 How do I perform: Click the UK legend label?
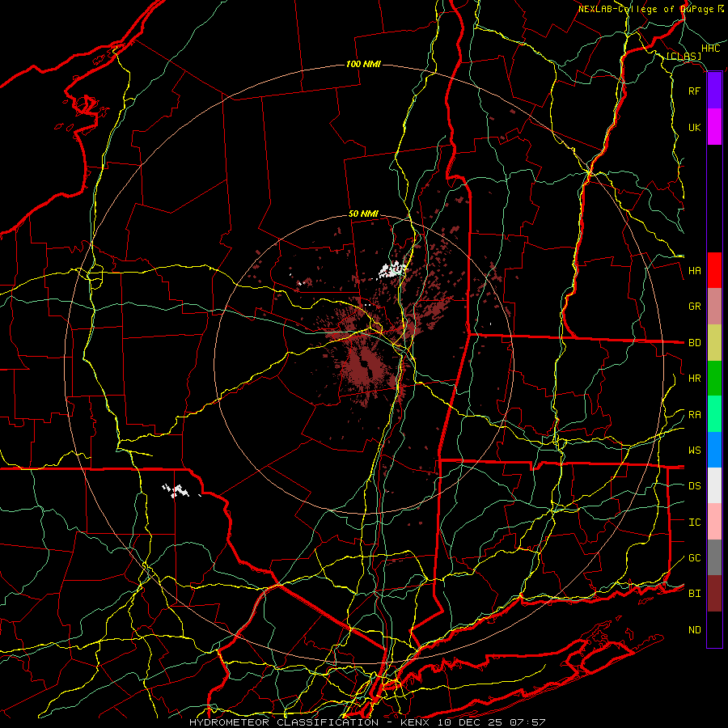click(694, 127)
